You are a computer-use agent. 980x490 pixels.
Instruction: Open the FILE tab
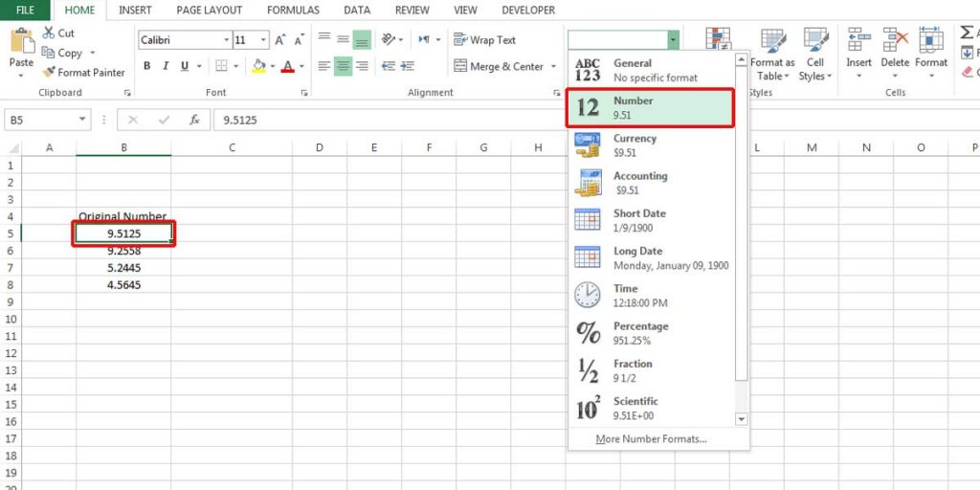tap(26, 10)
